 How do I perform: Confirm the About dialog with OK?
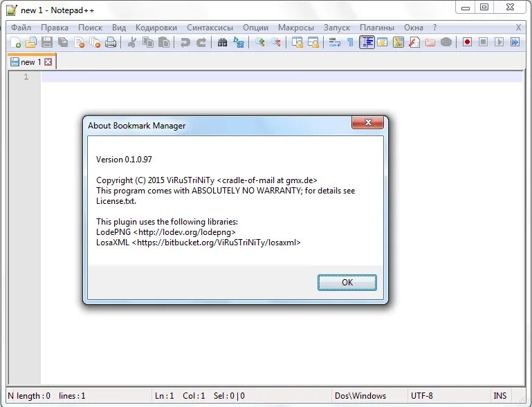[x=347, y=283]
